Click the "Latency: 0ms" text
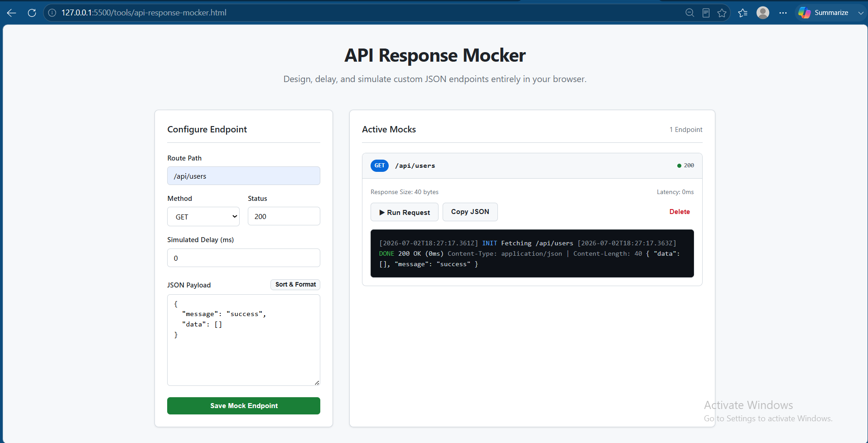The height and width of the screenshot is (443, 868). [x=675, y=192]
